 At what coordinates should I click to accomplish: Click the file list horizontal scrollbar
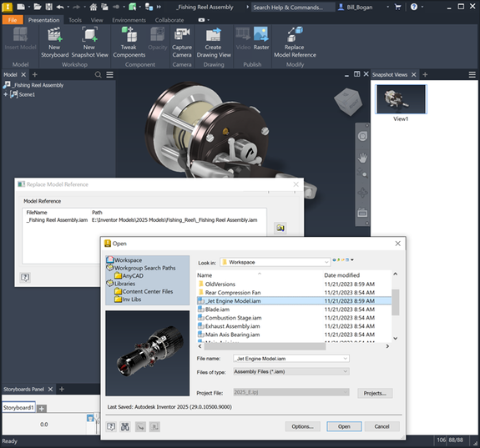[265, 346]
